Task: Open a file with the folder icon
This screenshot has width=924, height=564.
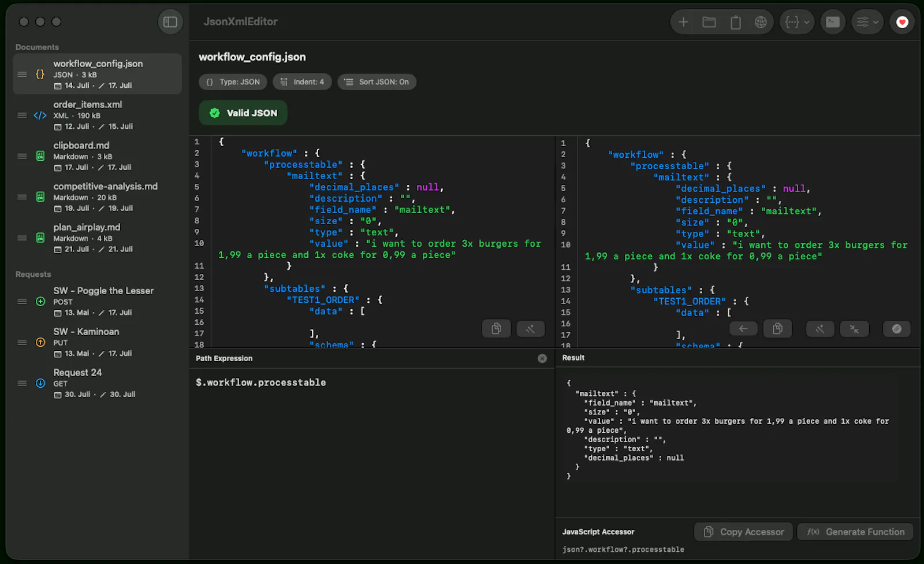Action: point(709,22)
